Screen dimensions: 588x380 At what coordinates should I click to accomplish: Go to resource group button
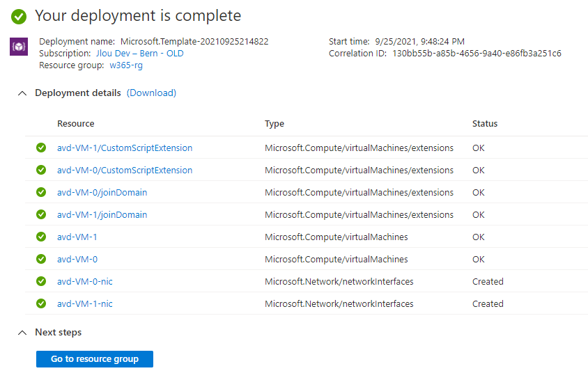95,359
